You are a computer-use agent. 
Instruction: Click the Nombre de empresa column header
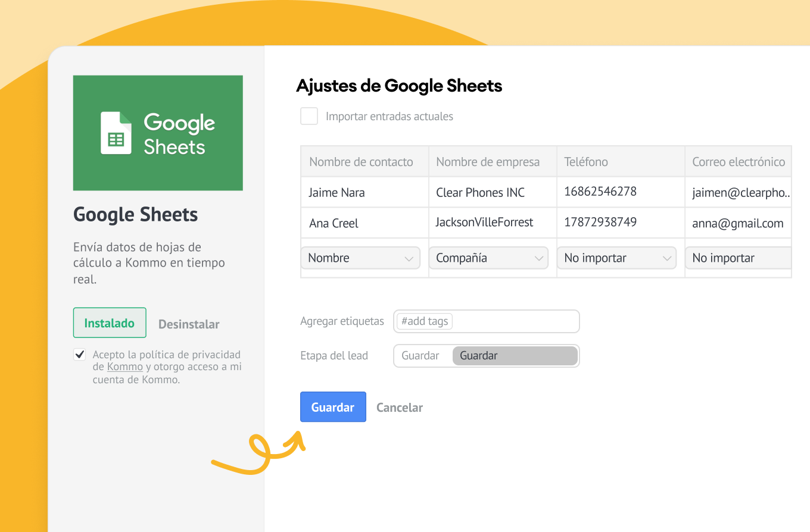click(493, 162)
